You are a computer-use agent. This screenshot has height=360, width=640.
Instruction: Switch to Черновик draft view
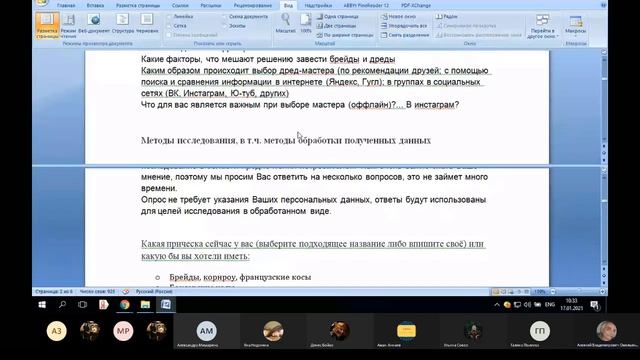tap(147, 24)
